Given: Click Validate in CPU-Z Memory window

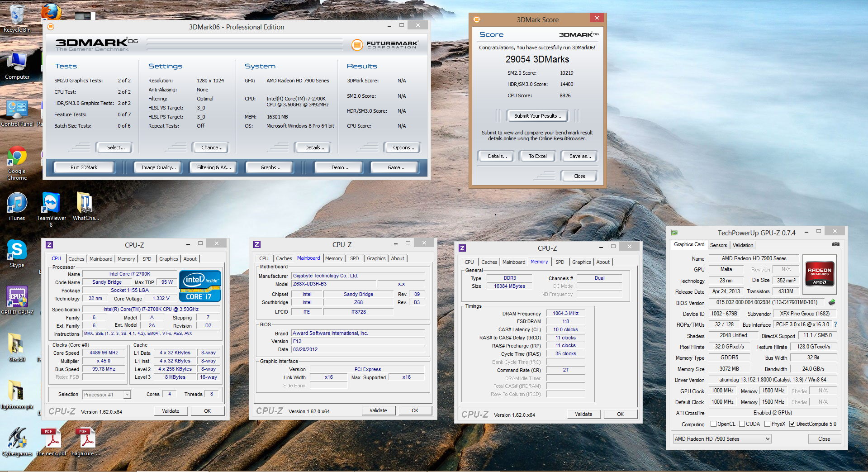Looking at the screenshot, I should (583, 414).
